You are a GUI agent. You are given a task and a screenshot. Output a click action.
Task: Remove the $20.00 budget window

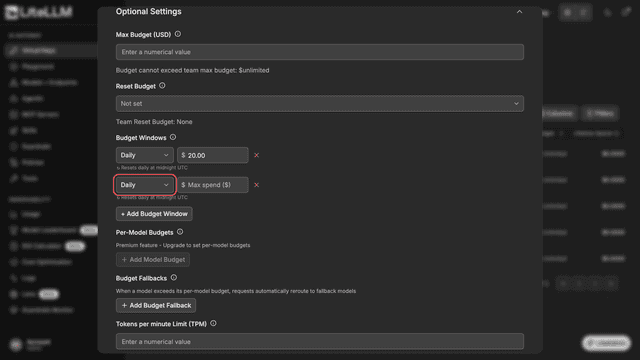pyautogui.click(x=256, y=155)
